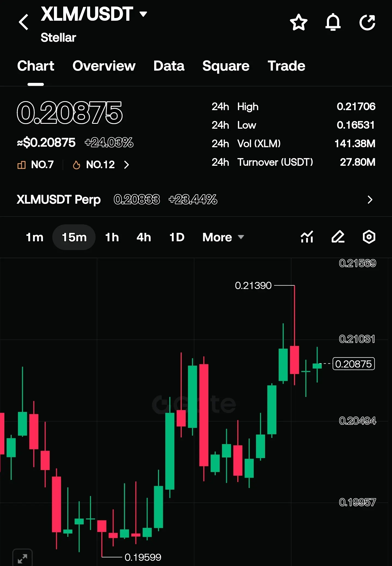
Task: Tap the Stellar coin name subtitle
Action: coord(58,38)
